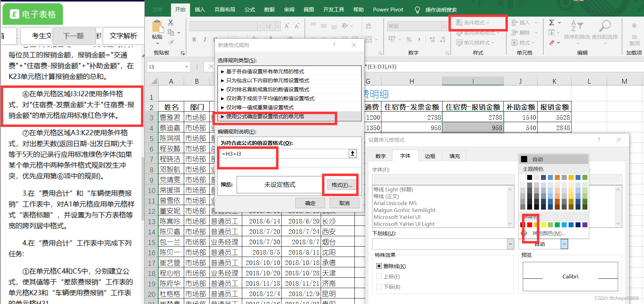This screenshot has width=644, height=304.
Task: Click the accounting number format icon
Action: 392,39
